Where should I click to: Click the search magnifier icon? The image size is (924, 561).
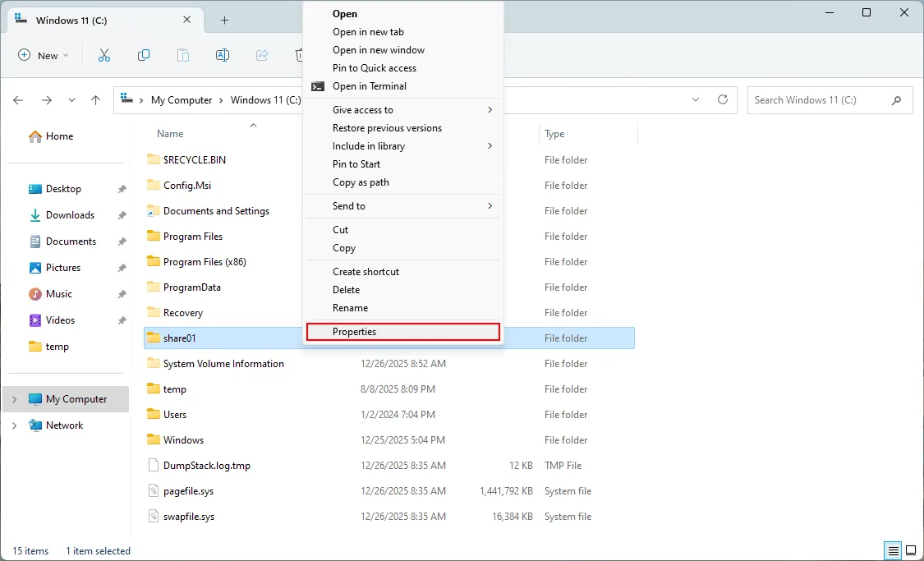(896, 100)
